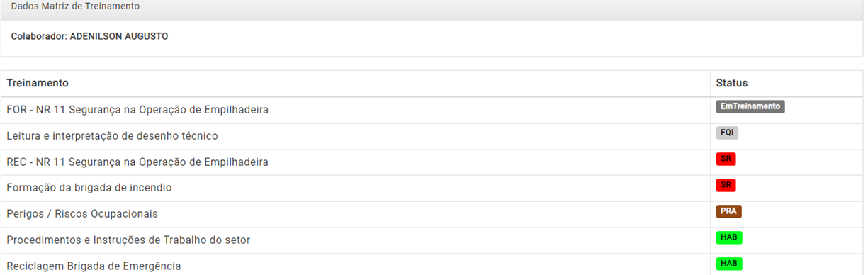Screen dimensions: 868x275
Task: Click SR badge for Formação da brigada row
Action: click(x=726, y=185)
